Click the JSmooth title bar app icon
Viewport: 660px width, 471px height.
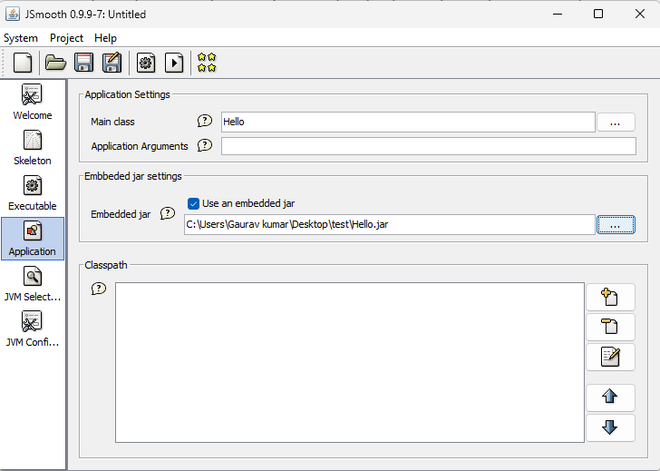[x=13, y=13]
